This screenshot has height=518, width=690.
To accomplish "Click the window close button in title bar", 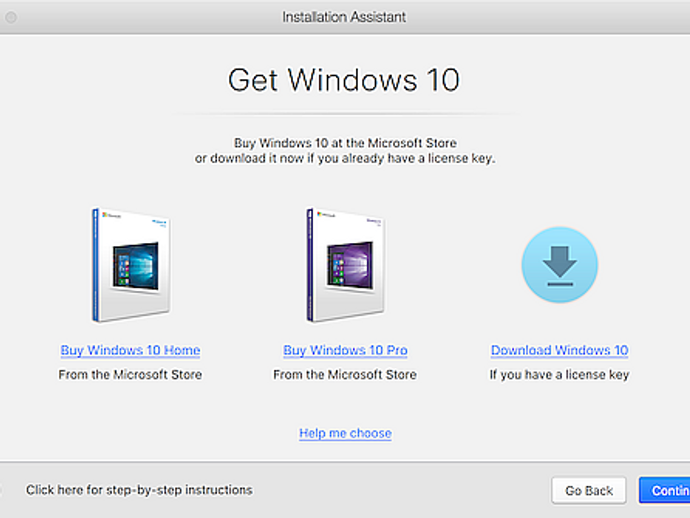I will pos(11,17).
